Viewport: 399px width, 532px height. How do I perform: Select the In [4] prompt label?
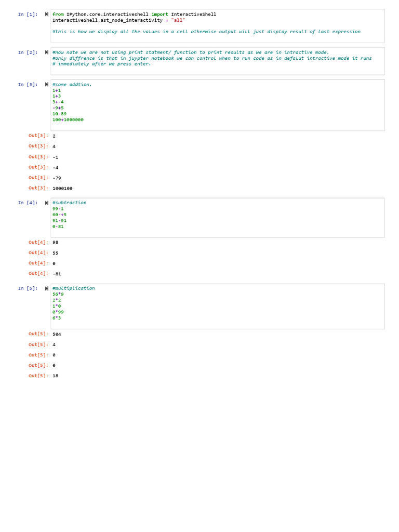[28, 203]
